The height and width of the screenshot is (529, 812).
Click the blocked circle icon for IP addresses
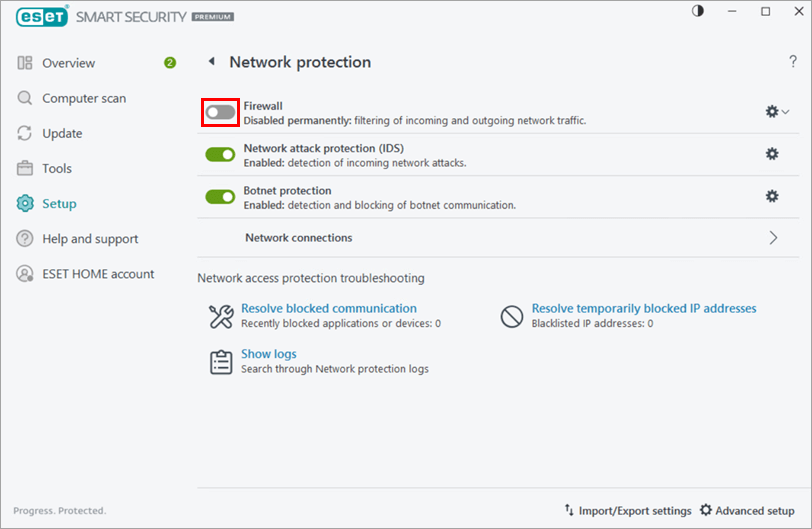pyautogui.click(x=512, y=316)
